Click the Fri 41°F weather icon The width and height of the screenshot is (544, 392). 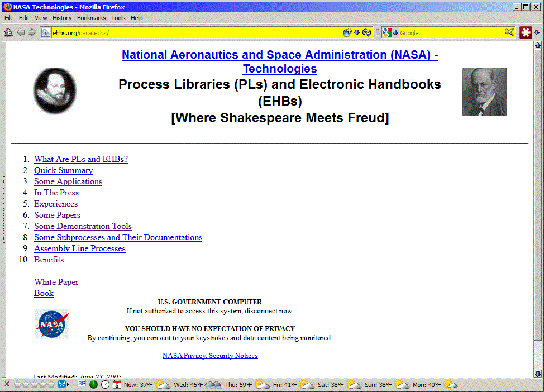click(x=307, y=384)
